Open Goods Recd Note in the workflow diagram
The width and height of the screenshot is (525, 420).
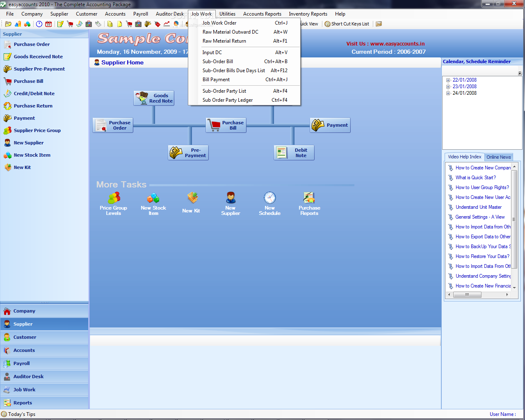point(154,98)
